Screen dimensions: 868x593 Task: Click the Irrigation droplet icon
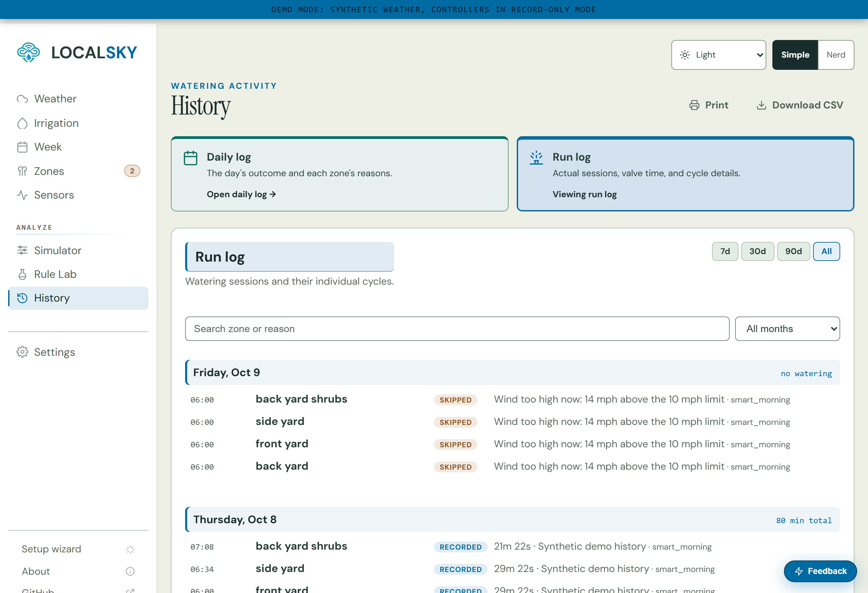[22, 123]
